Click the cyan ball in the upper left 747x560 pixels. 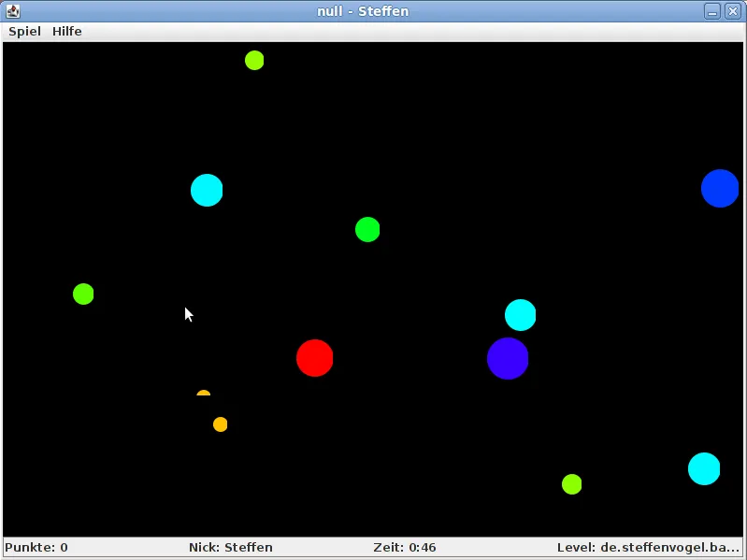(207, 191)
